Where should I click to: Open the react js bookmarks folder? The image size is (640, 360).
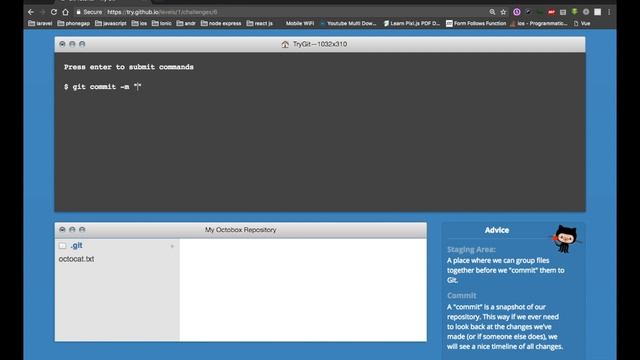260,23
